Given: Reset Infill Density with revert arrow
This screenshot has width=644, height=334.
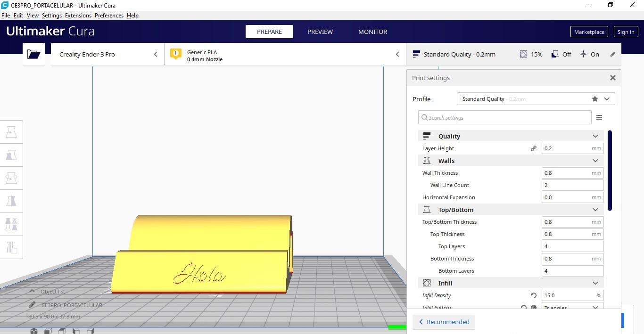Looking at the screenshot, I should pyautogui.click(x=534, y=295).
